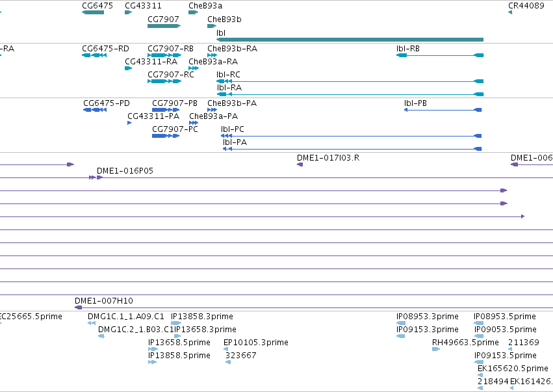Image resolution: width=553 pixels, height=392 pixels.
Task: Select the Ibl-RB transcript
Action: click(440, 55)
